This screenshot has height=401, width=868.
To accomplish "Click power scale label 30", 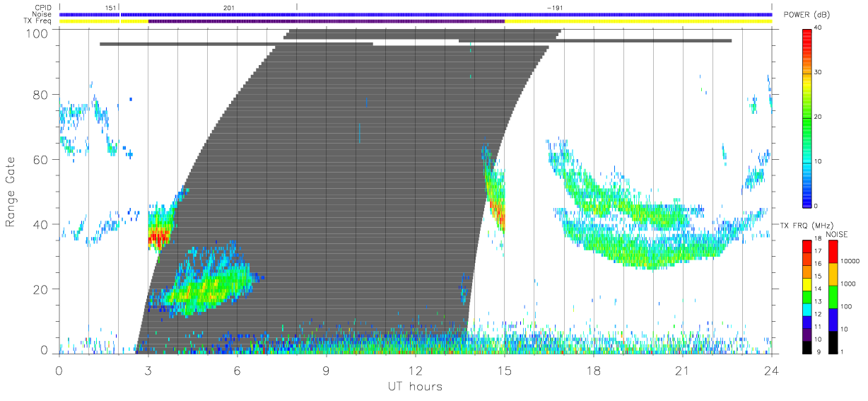I will click(x=819, y=73).
